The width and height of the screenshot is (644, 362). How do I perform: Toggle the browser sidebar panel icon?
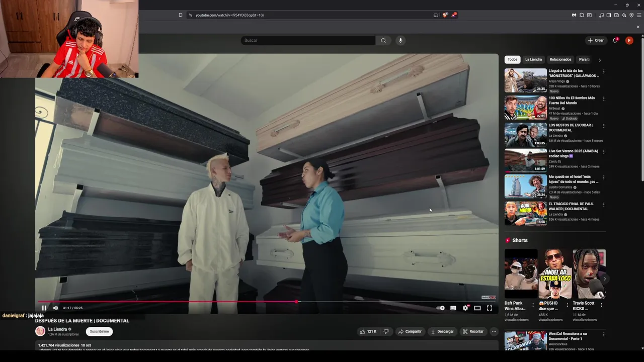(x=609, y=15)
